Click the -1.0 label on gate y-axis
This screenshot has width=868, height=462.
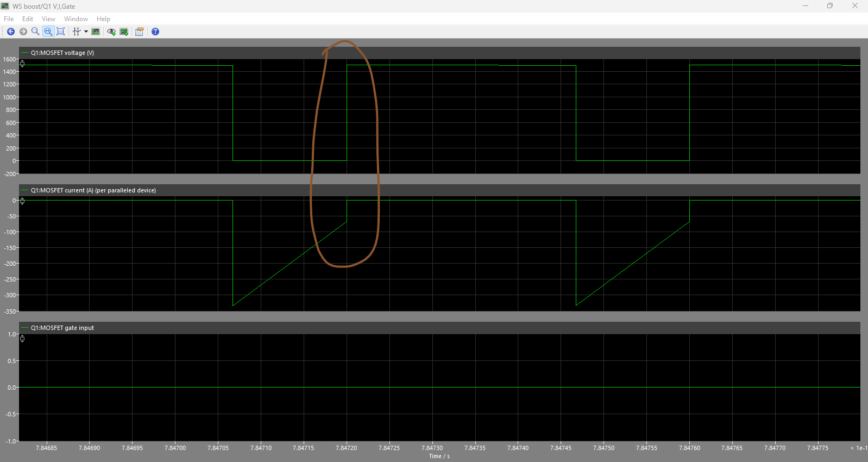tap(11, 441)
